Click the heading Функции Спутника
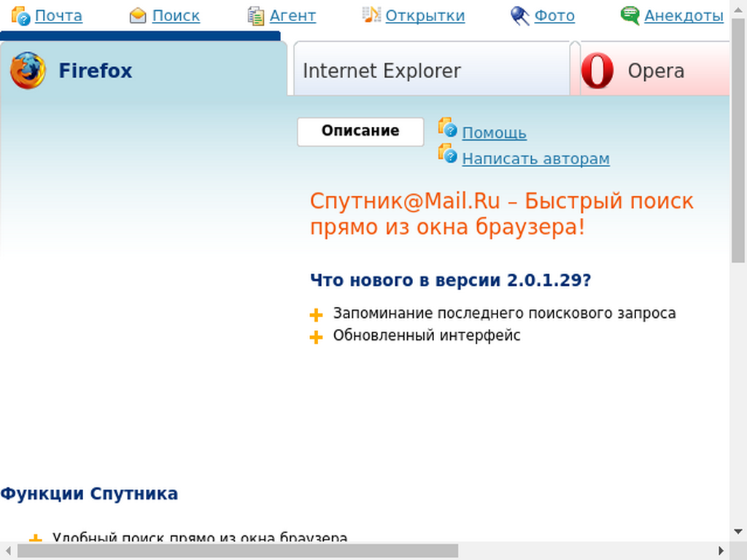 [89, 494]
